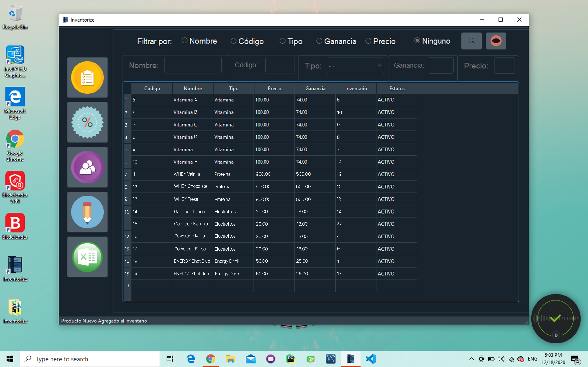Open the percent discount badge sidebar icon
588x367 pixels.
click(87, 122)
